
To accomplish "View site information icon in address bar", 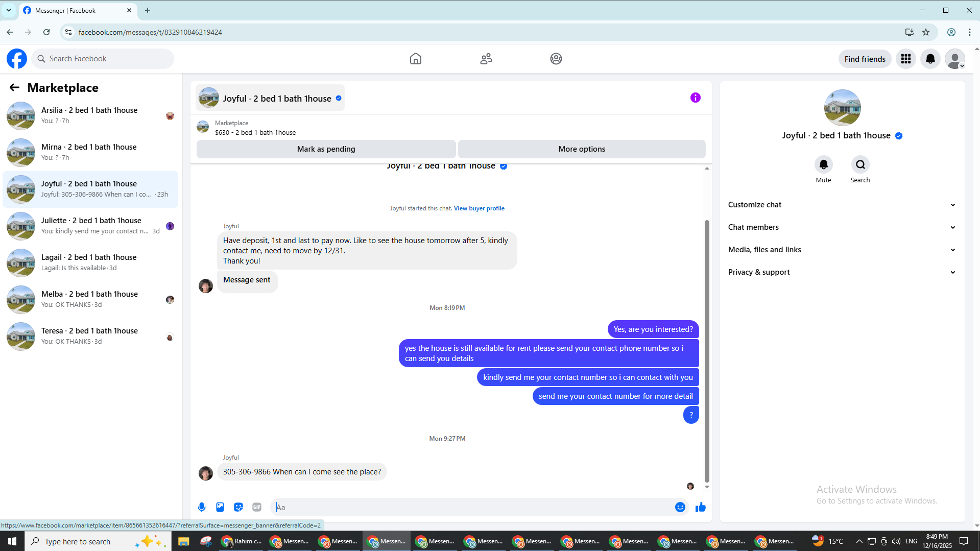I will coord(68,32).
